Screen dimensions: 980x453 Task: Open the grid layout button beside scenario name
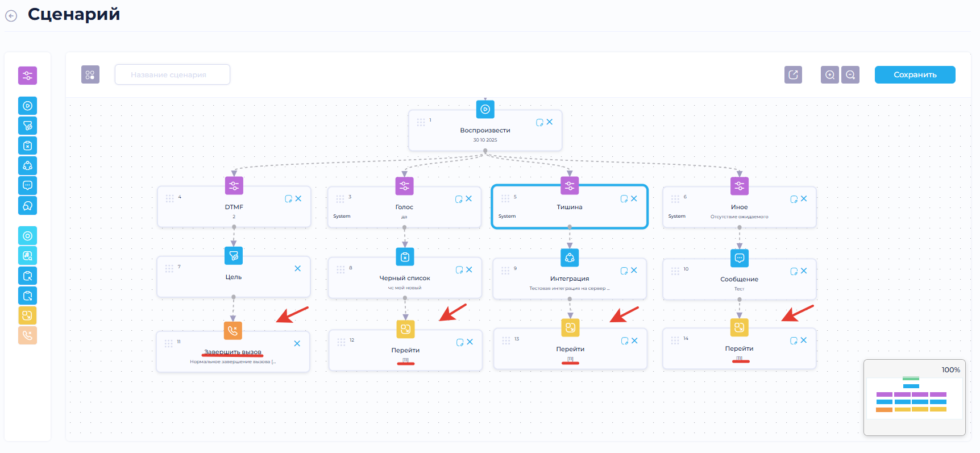[90, 74]
